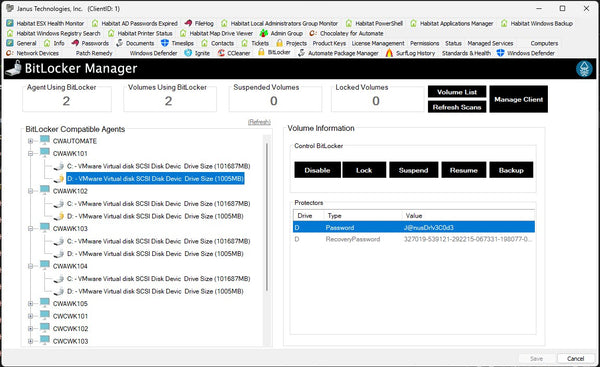Select C: drive under CWAWK101
This screenshot has width=600, height=367.
point(158,166)
